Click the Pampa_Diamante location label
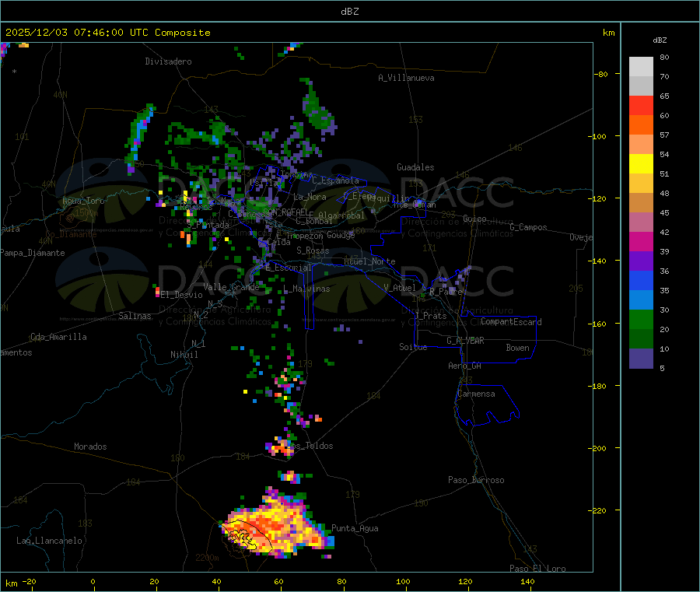 (33, 253)
